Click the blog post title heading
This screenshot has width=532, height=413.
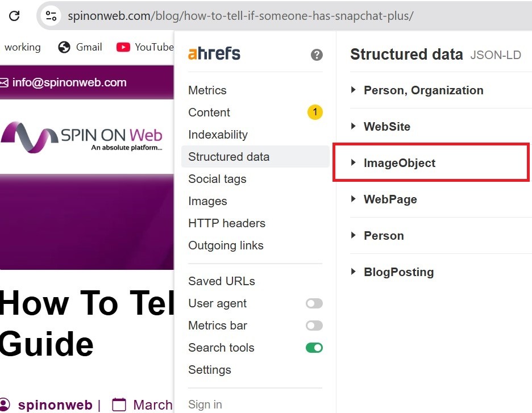87,323
